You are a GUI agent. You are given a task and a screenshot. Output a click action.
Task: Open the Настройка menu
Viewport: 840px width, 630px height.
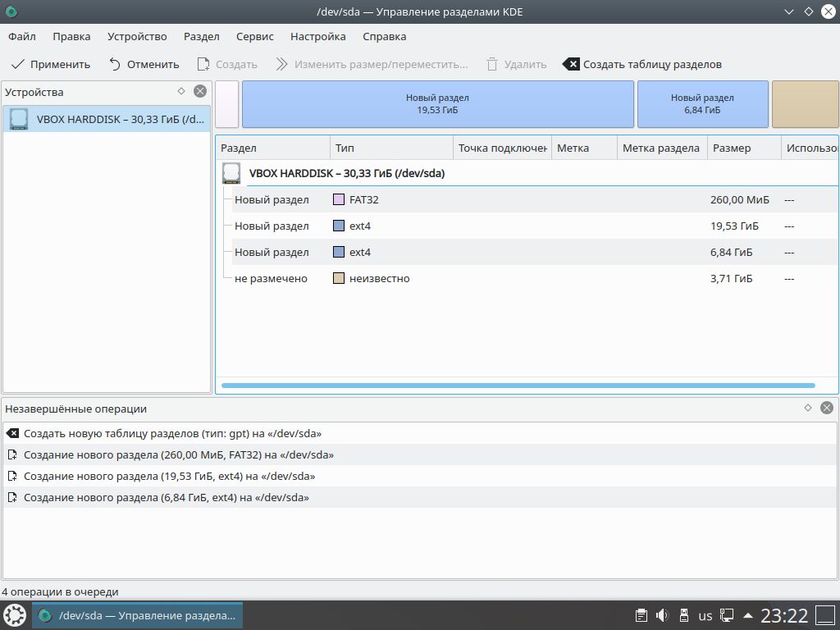318,36
